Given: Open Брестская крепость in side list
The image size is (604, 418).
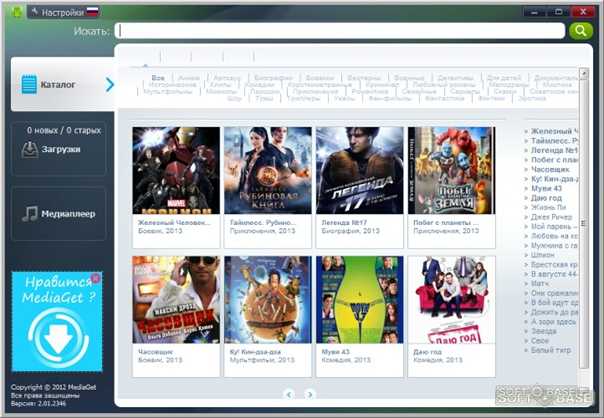Looking at the screenshot, I should (554, 265).
